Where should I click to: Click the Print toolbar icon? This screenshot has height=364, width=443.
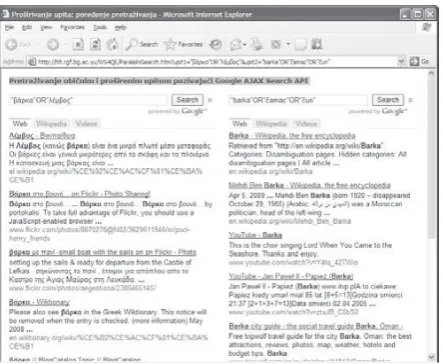[x=257, y=44]
